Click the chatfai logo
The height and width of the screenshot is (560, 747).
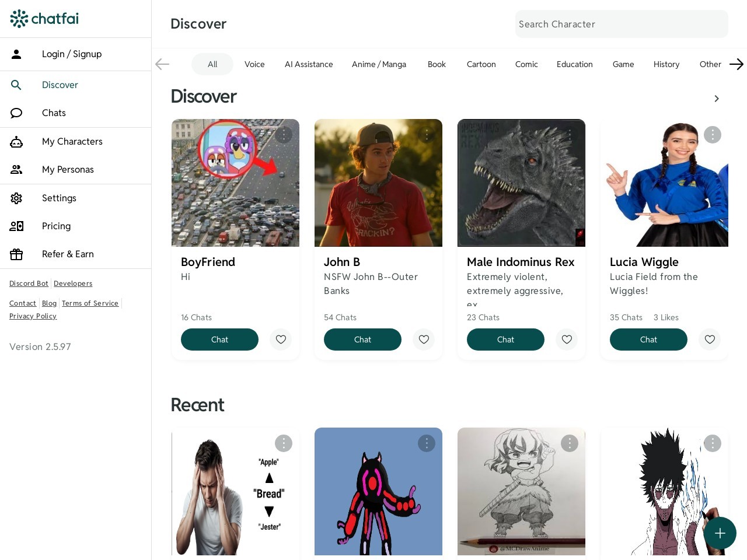(x=44, y=19)
